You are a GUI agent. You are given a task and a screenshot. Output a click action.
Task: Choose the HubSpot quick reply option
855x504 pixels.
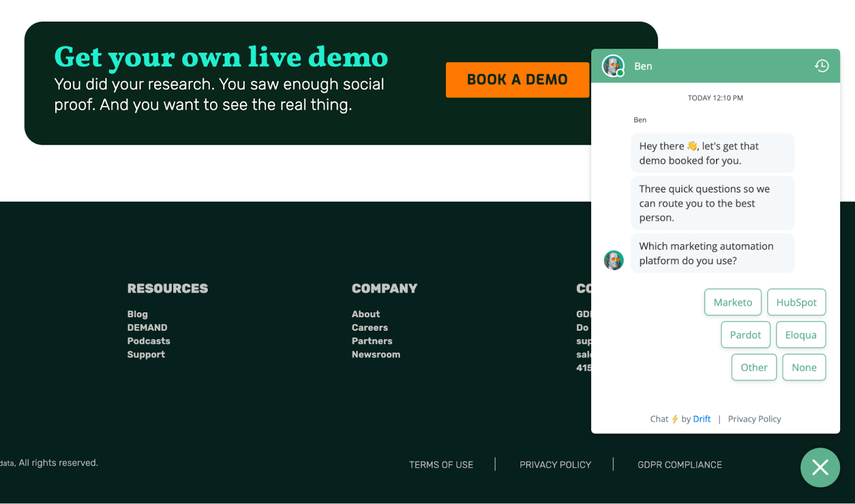pos(796,302)
